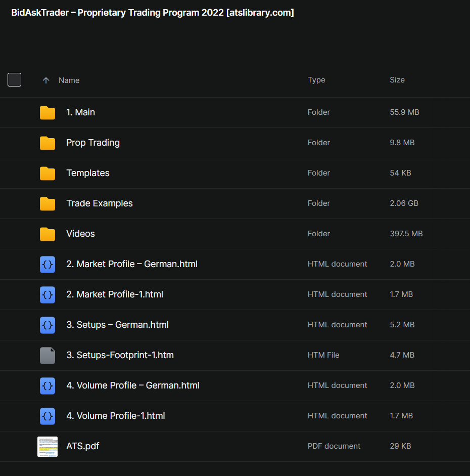Open the ATS.pdf file name
Screen dimensions: 470x476
tap(82, 446)
